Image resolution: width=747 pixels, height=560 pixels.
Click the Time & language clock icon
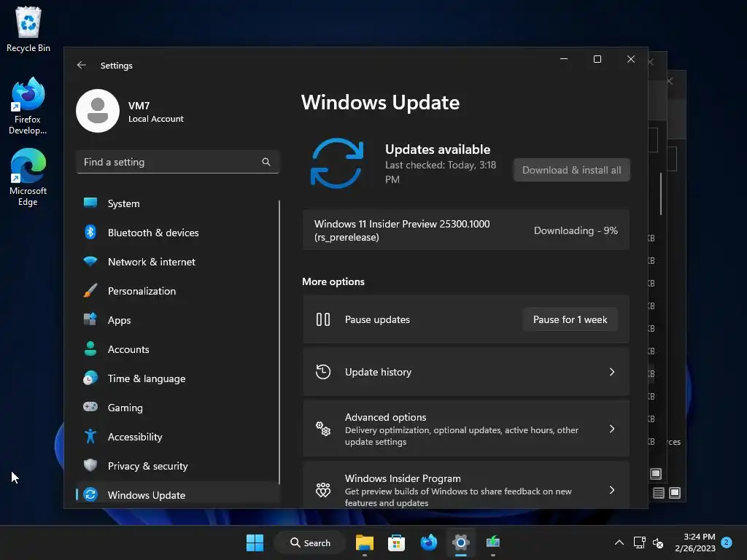click(x=90, y=378)
